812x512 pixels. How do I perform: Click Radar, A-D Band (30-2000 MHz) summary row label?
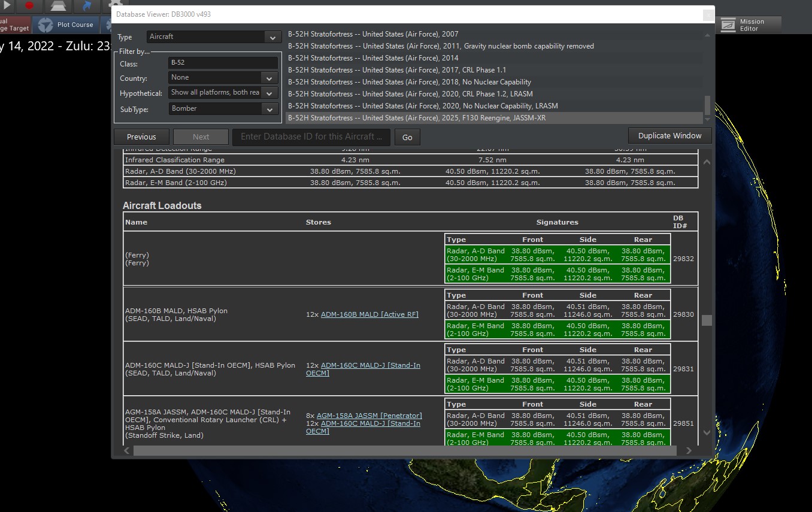coord(180,171)
